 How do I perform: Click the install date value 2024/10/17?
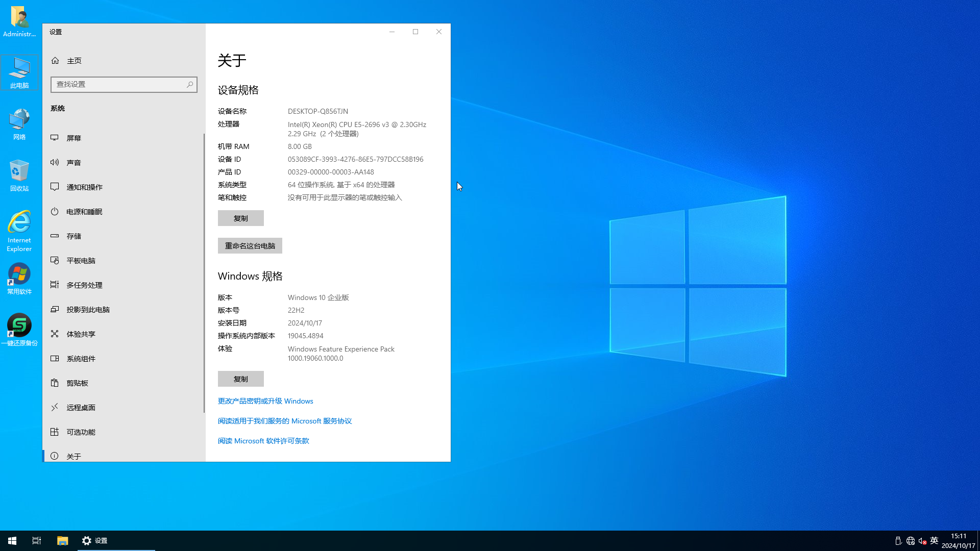pyautogui.click(x=305, y=323)
